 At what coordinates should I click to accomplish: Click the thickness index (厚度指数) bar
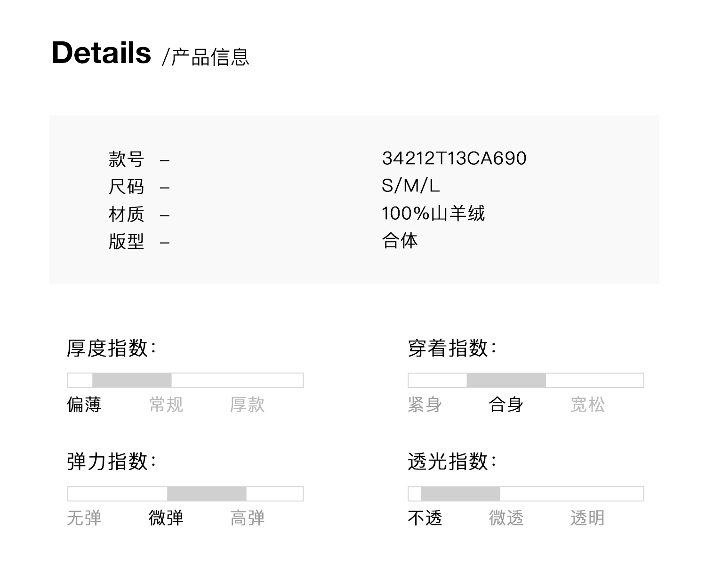pos(185,380)
